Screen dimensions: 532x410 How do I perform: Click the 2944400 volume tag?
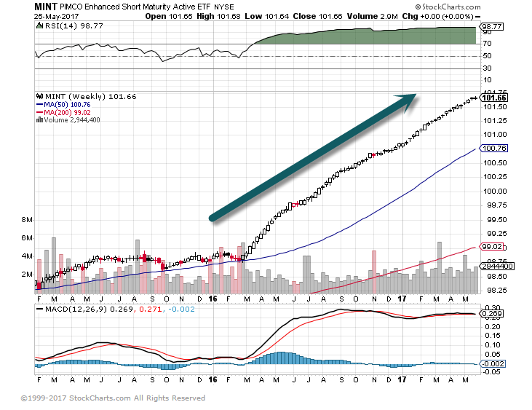coord(497,267)
